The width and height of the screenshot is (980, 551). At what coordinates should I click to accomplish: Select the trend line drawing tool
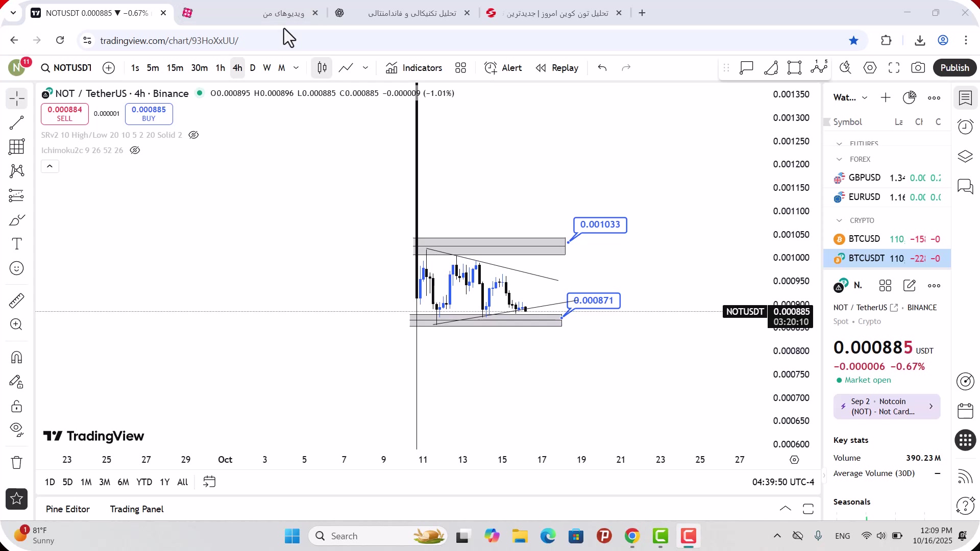17,122
